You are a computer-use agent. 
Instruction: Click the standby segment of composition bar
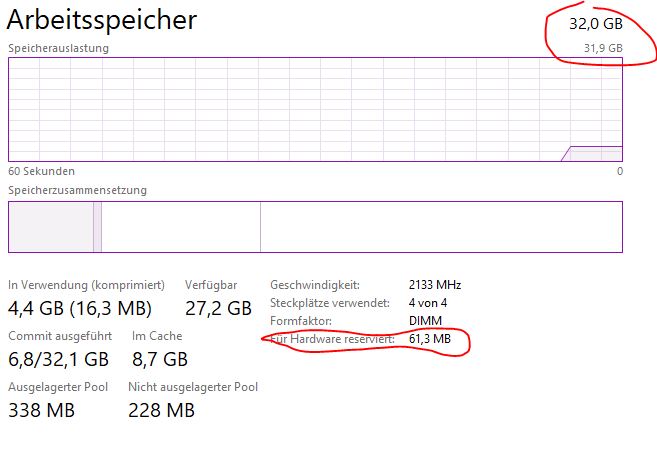tap(180, 227)
